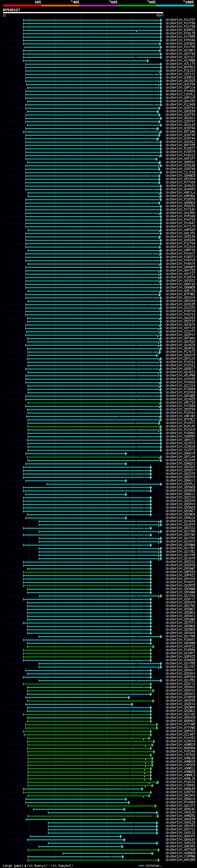
Task: Click the 616 query length marker
Action: tap(159, 15)
